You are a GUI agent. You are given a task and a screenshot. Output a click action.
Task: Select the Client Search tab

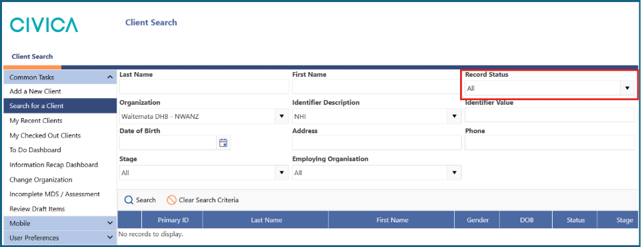point(32,57)
